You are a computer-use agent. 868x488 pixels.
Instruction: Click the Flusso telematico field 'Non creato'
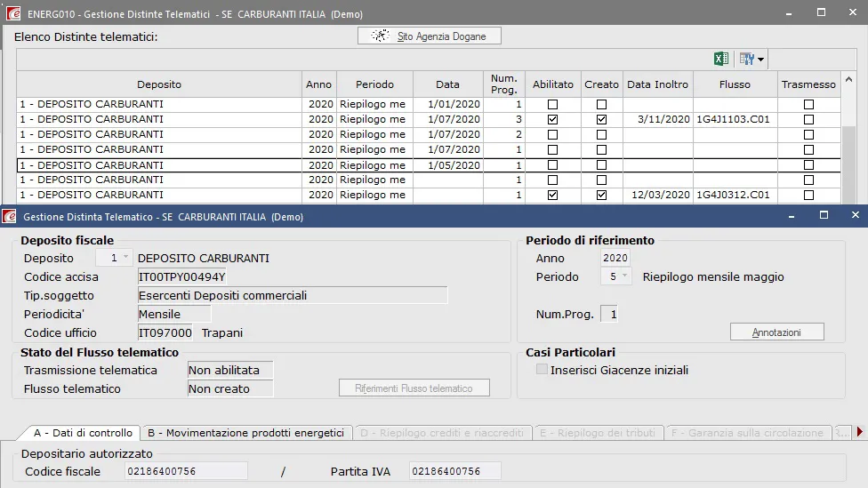tap(230, 389)
